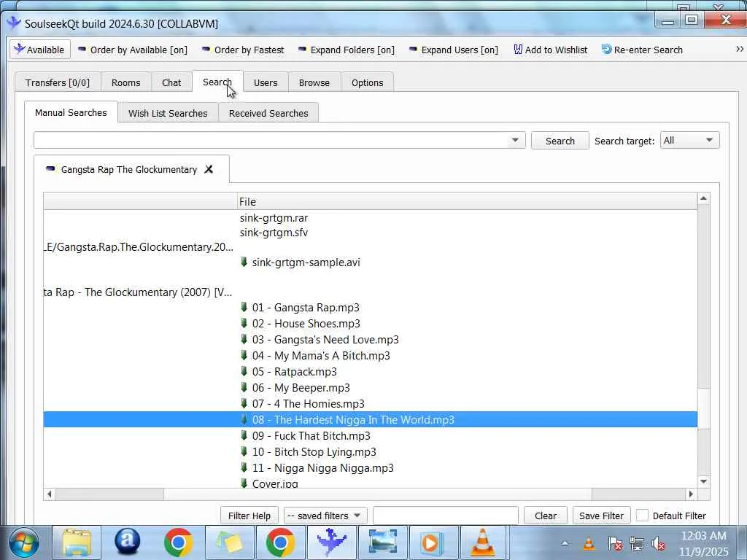
Task: Select 06 - My Beeper.mp3 file name
Action: tap(301, 388)
